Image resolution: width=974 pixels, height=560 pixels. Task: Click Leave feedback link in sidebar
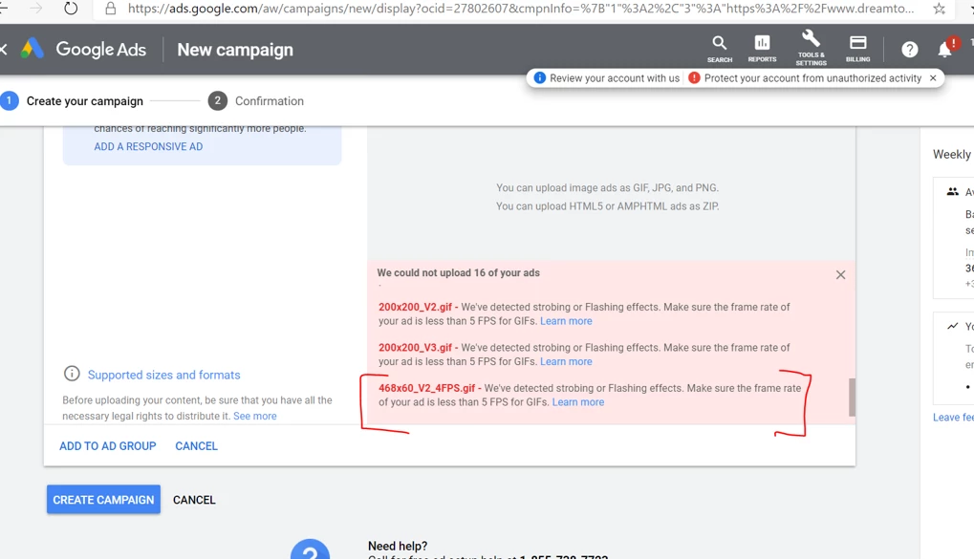tap(953, 418)
